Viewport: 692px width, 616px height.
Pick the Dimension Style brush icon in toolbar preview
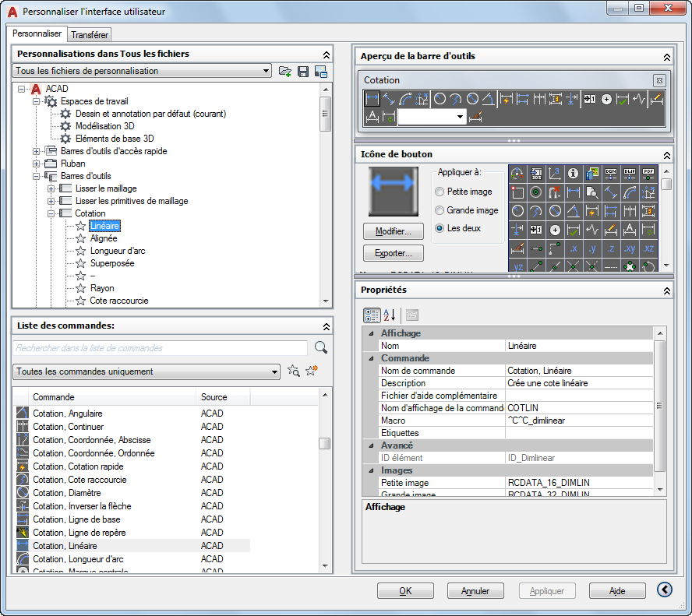point(475,117)
